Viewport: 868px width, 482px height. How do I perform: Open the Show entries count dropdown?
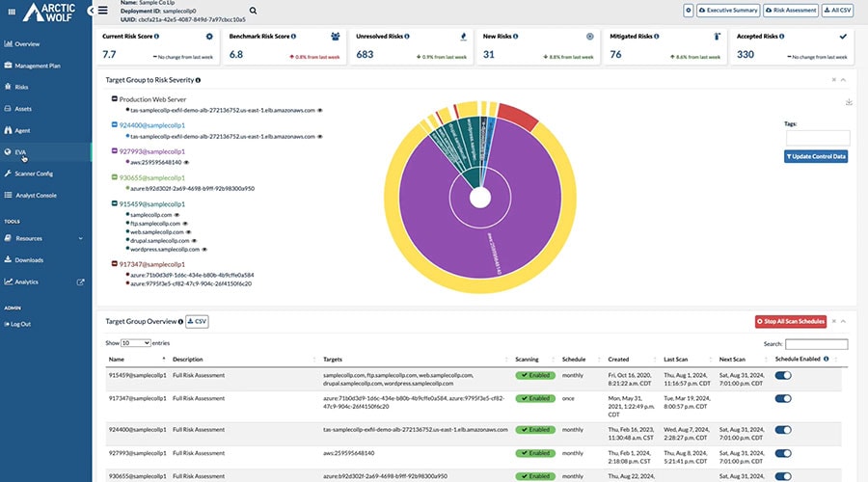tap(134, 343)
